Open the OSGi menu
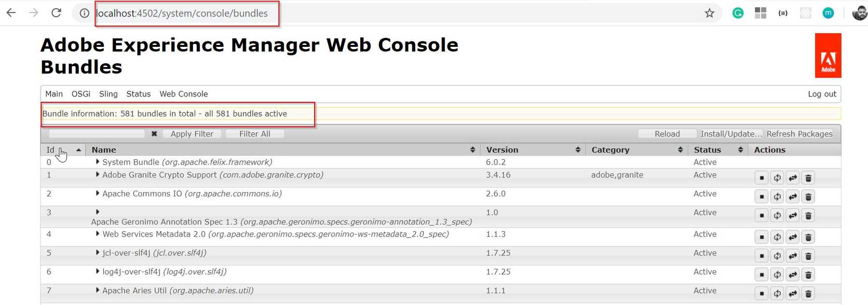This screenshot has height=305, width=868. tap(81, 94)
